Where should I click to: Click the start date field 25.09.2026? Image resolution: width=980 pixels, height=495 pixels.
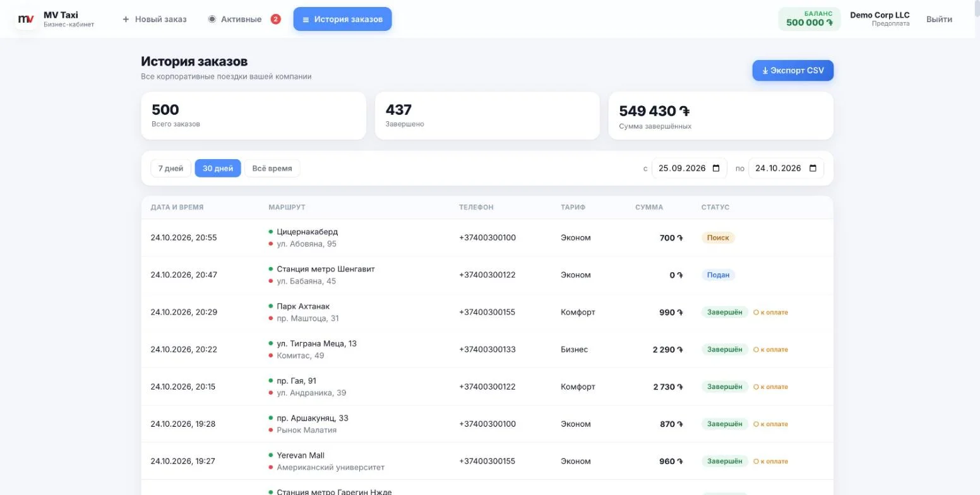click(689, 169)
